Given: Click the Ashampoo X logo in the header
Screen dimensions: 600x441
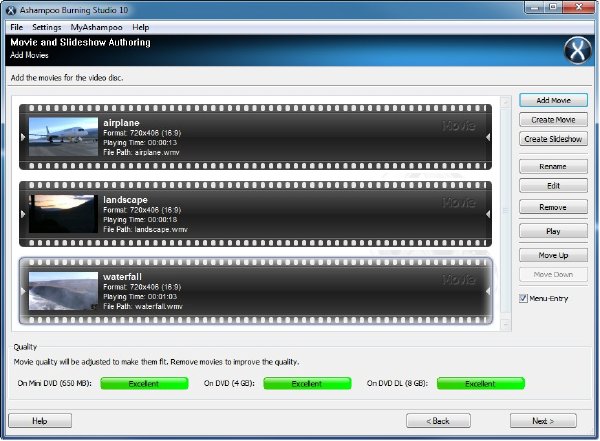Looking at the screenshot, I should 577,50.
